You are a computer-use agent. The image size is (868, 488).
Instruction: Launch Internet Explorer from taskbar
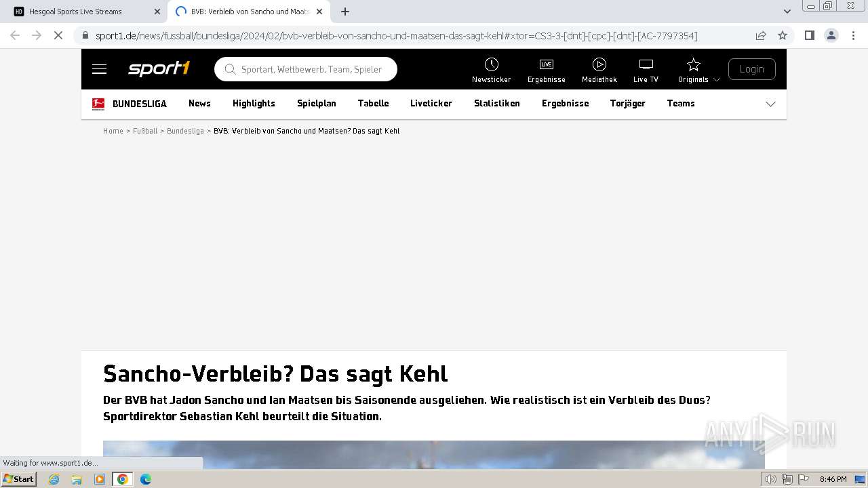(x=54, y=479)
